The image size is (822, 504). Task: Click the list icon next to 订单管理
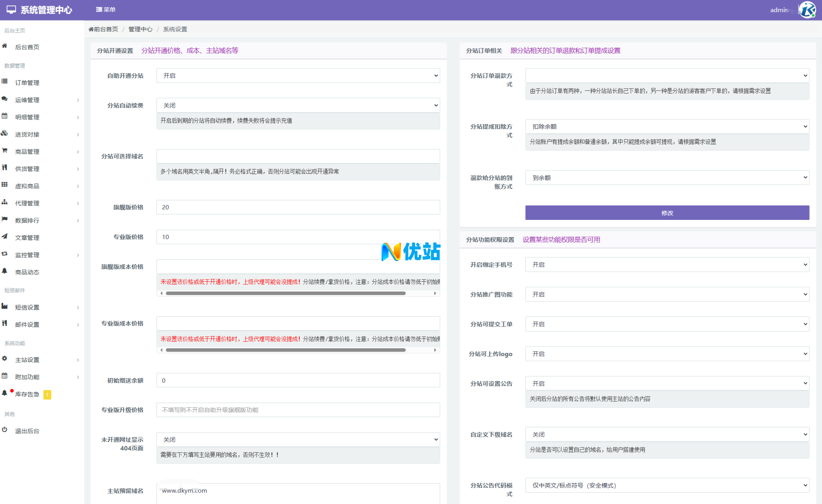click(4, 81)
